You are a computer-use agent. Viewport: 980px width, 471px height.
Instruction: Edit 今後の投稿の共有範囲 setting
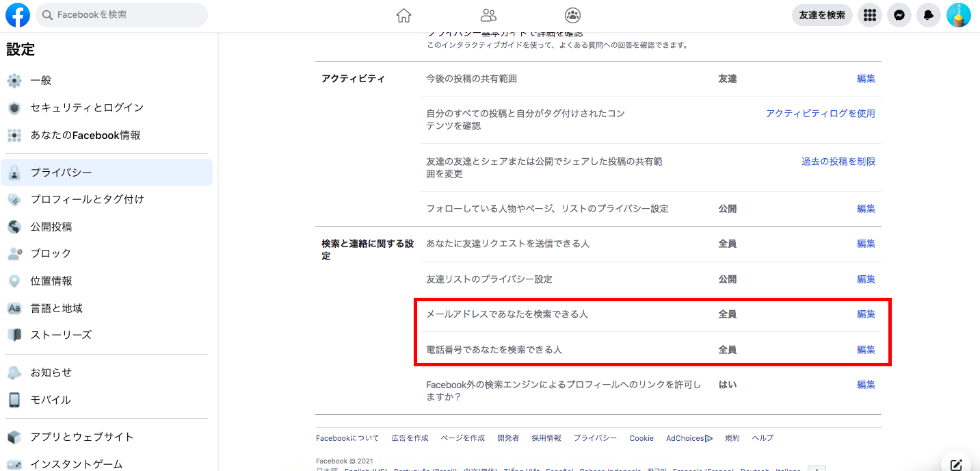pyautogui.click(x=866, y=79)
